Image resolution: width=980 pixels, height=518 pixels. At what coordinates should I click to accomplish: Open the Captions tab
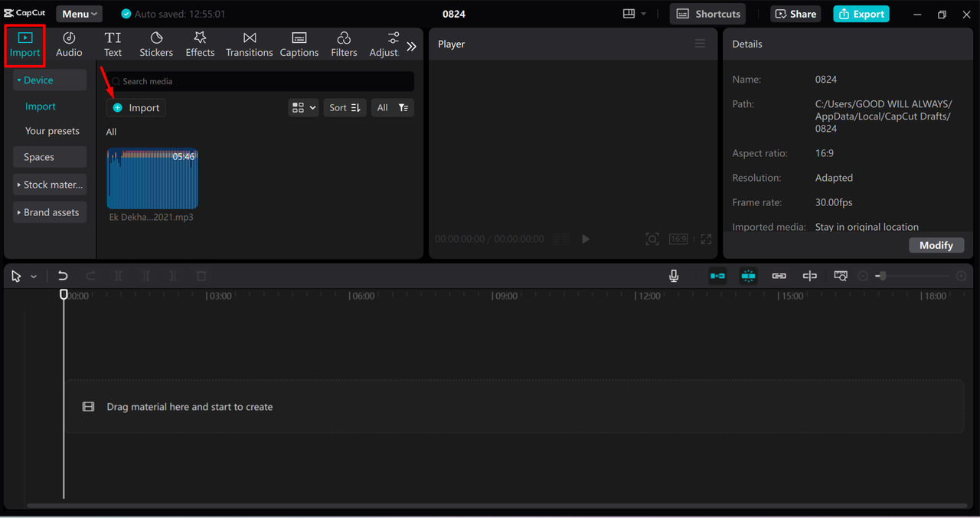(x=299, y=44)
